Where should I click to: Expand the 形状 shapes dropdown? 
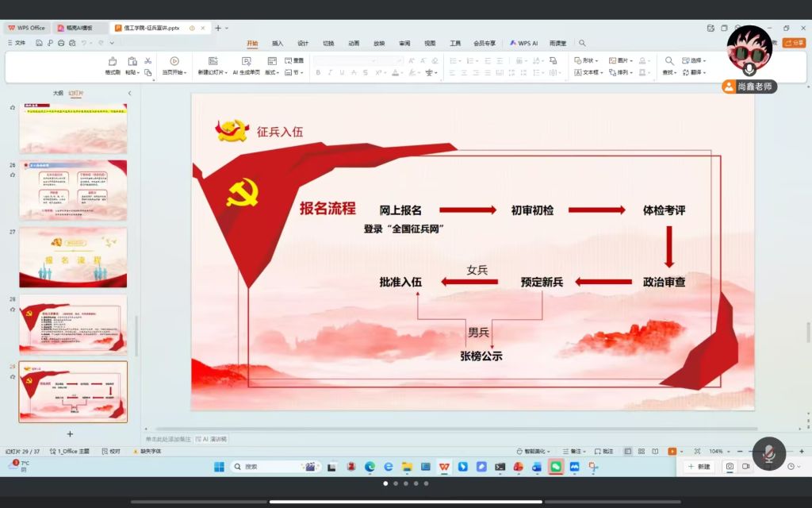[x=589, y=60]
